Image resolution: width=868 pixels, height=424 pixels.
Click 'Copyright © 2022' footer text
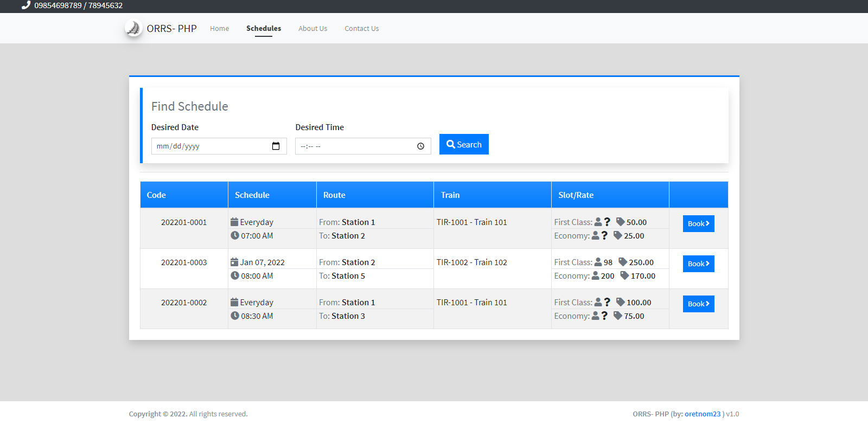pos(158,414)
